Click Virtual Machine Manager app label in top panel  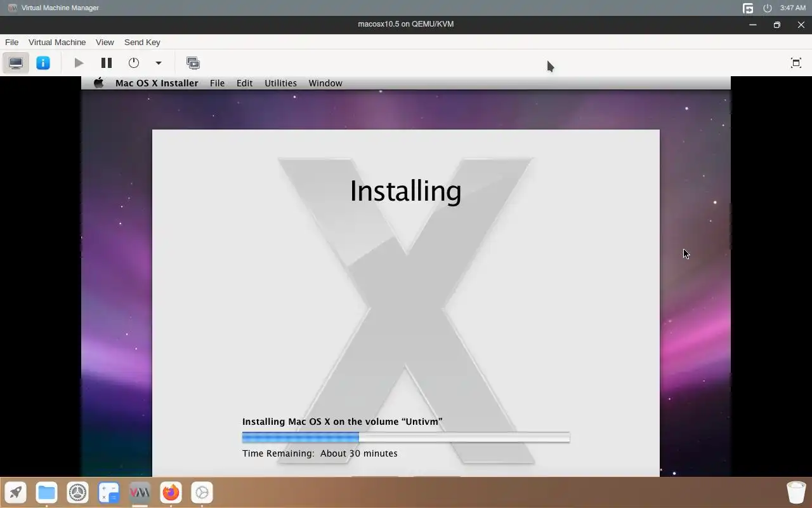[x=60, y=8]
